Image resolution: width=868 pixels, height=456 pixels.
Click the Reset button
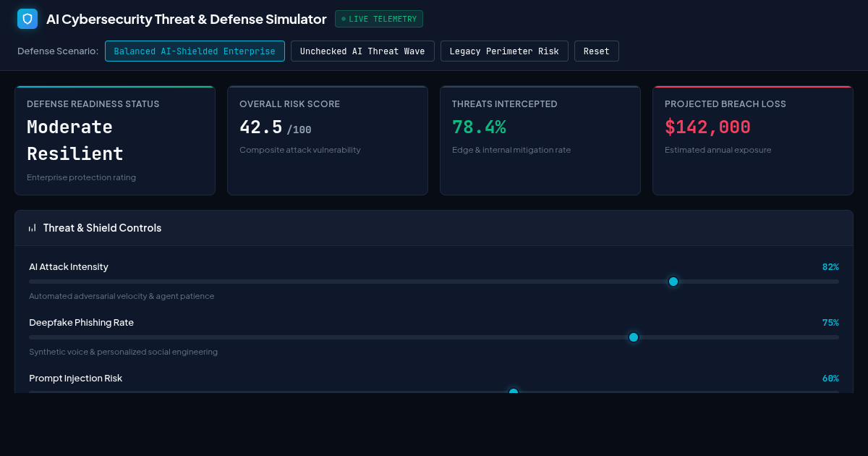tap(597, 51)
